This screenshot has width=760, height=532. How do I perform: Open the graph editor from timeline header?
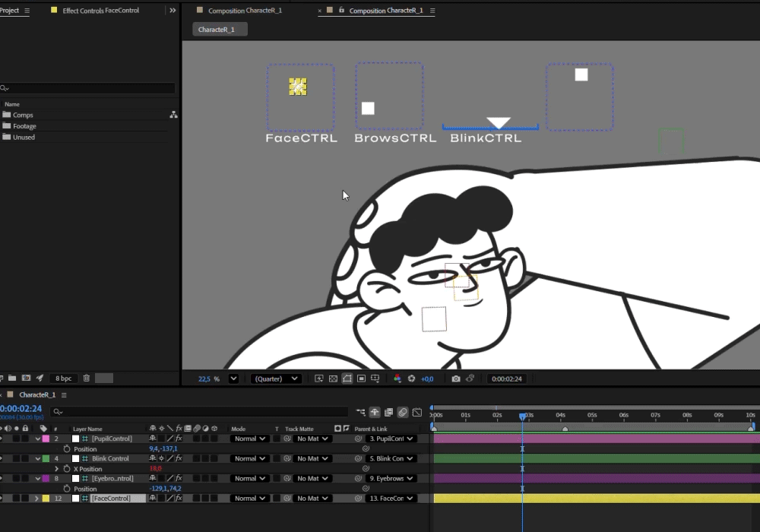click(x=417, y=413)
